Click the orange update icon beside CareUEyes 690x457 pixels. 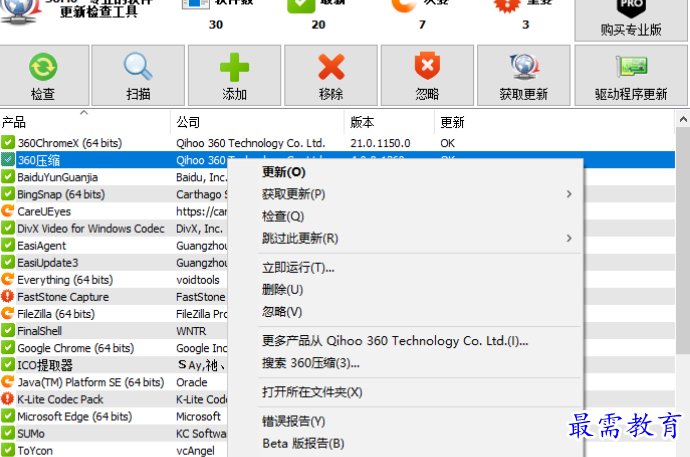coord(7,211)
